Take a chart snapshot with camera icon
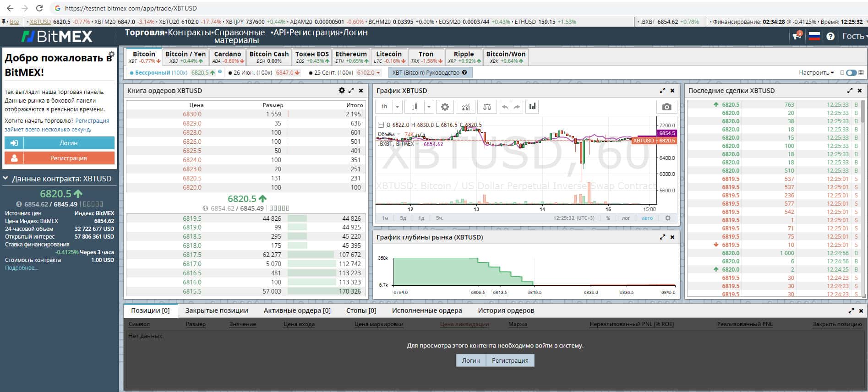Image resolution: width=868 pixels, height=392 pixels. point(666,107)
